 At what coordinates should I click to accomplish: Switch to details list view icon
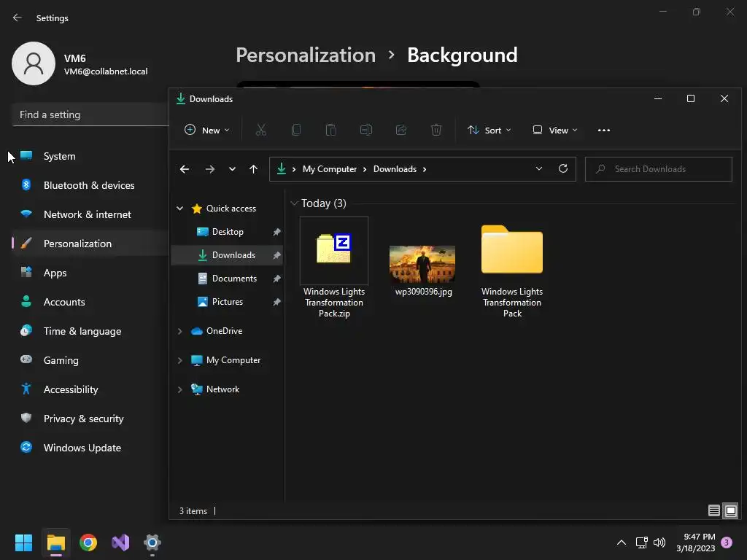point(713,510)
